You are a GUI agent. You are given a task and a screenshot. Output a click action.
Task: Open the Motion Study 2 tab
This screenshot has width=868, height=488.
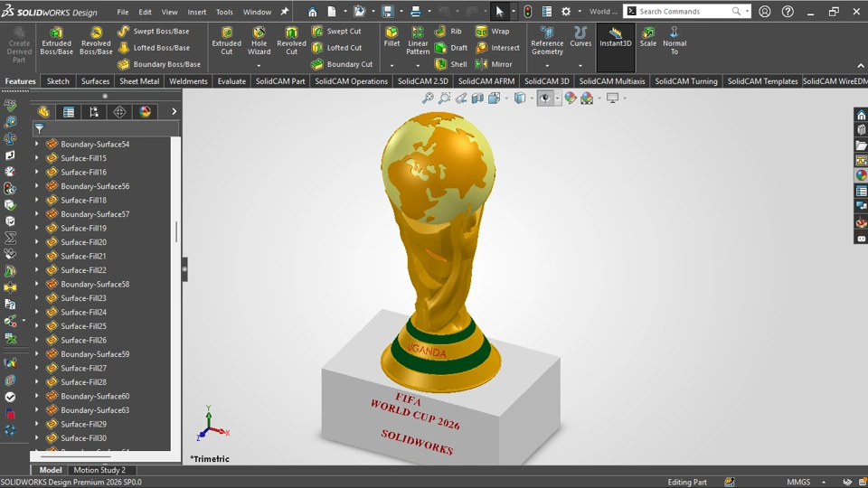[99, 470]
